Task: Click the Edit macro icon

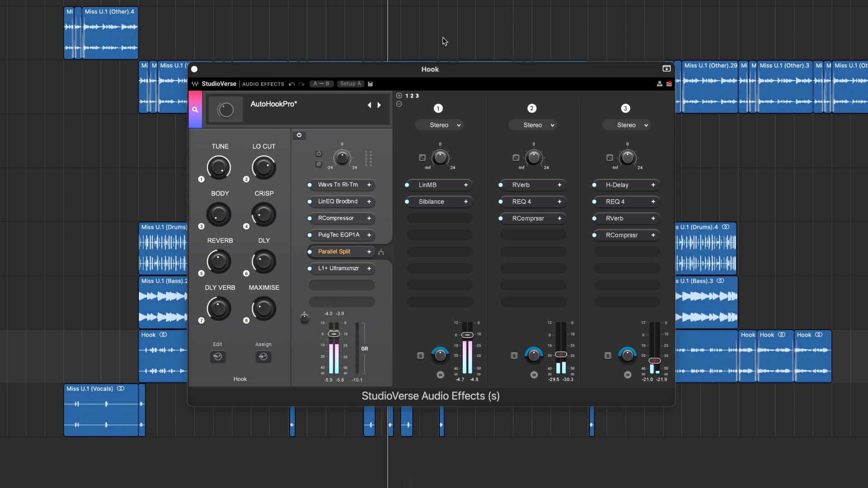Action: (x=217, y=357)
